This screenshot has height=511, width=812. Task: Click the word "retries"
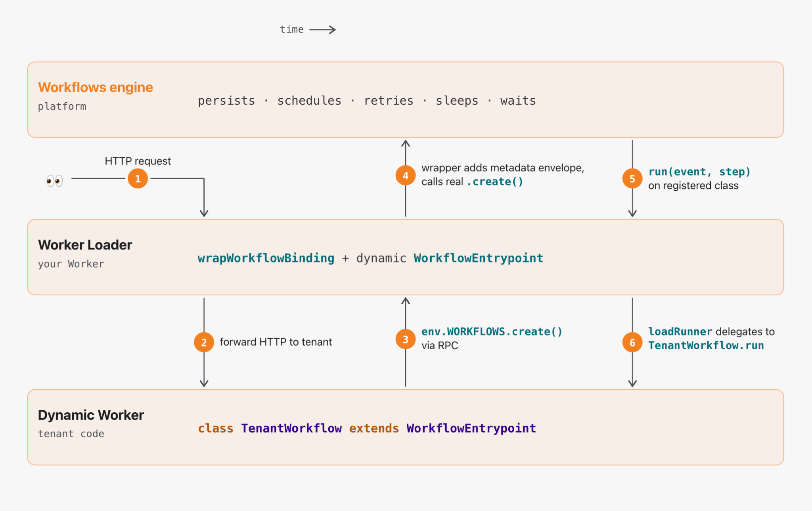pyautogui.click(x=389, y=101)
